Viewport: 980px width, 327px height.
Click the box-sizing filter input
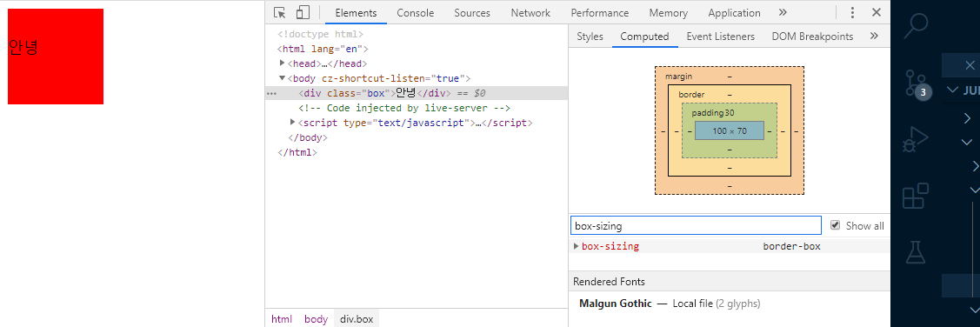coord(696,226)
